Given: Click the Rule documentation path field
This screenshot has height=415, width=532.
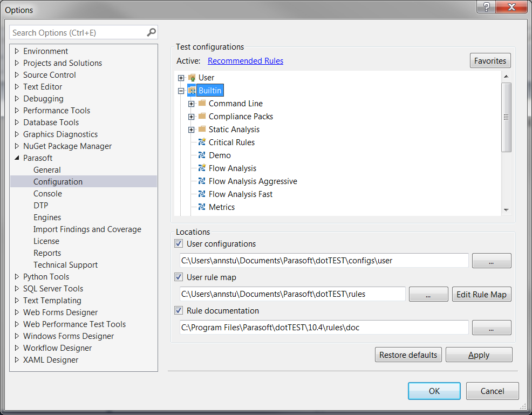Looking at the screenshot, I should click(324, 328).
